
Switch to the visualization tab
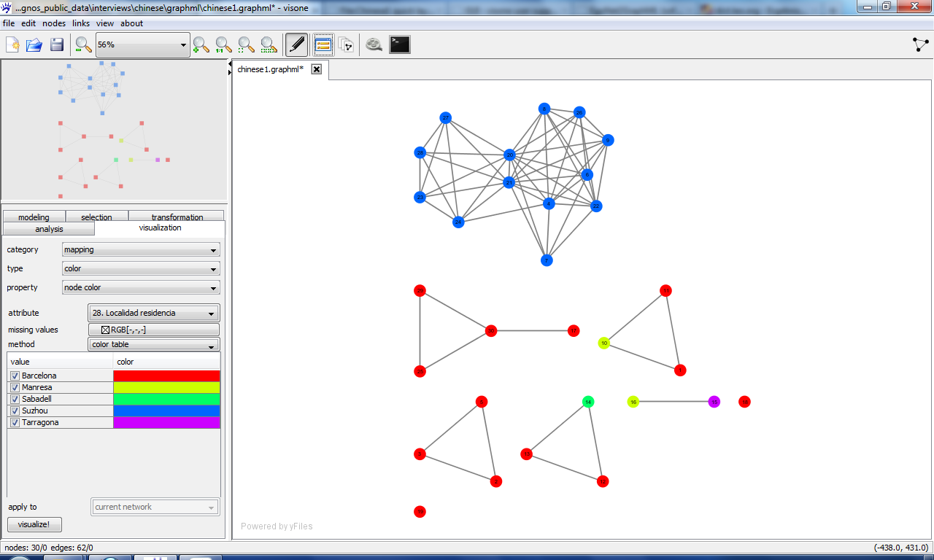[160, 227]
